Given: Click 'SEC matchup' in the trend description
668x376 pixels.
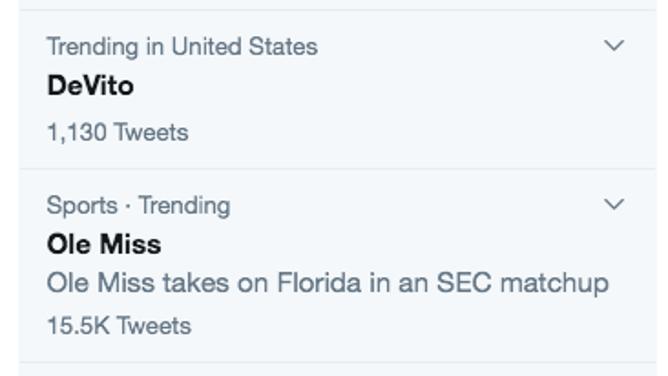Looking at the screenshot, I should point(523,284).
